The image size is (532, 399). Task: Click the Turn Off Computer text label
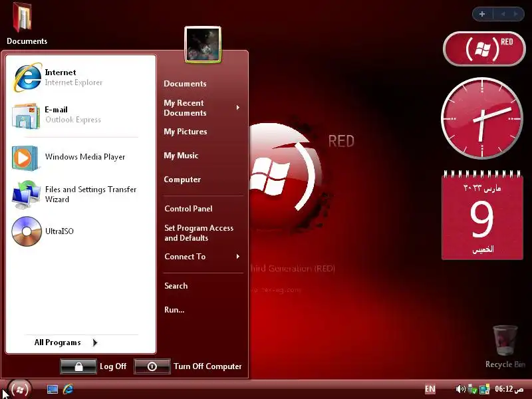pyautogui.click(x=207, y=366)
